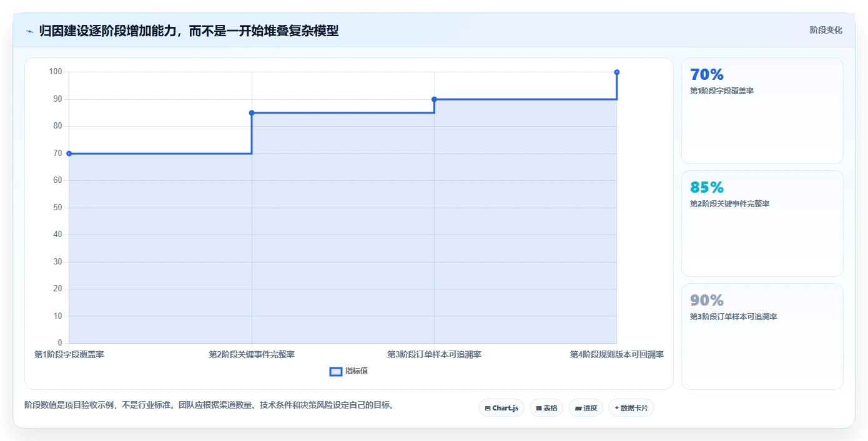Click x-axis label 第2阶段关键事件完整率
This screenshot has height=441, width=868.
[252, 354]
